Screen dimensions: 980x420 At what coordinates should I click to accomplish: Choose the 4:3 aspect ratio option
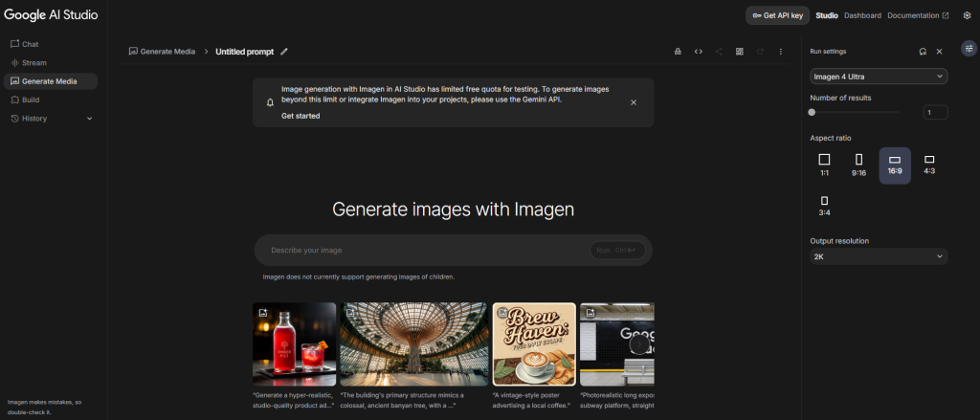(x=928, y=165)
